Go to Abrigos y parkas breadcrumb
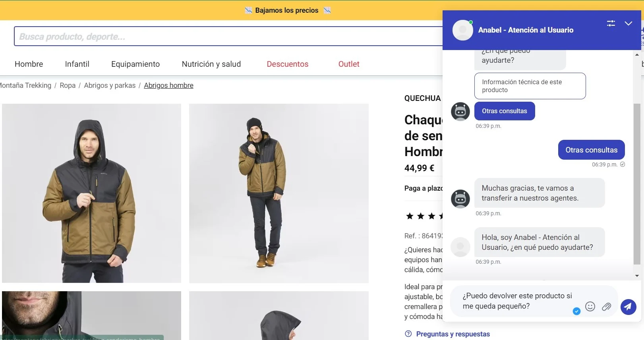The width and height of the screenshot is (644, 340). (x=110, y=85)
